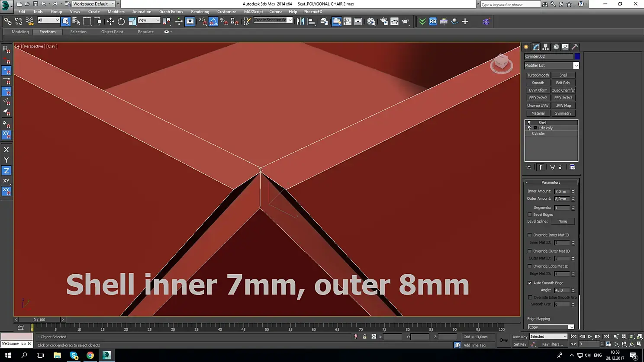
Task: Choose the Select and Scale tool
Action: pyautogui.click(x=132, y=21)
